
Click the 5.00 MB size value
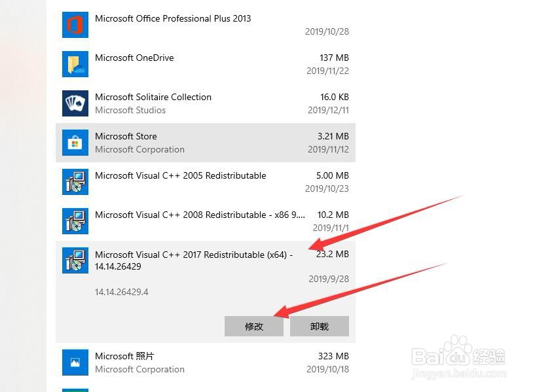point(332,175)
